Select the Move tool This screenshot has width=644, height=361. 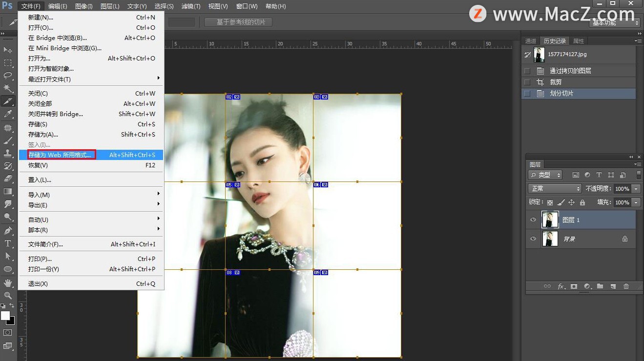8,50
